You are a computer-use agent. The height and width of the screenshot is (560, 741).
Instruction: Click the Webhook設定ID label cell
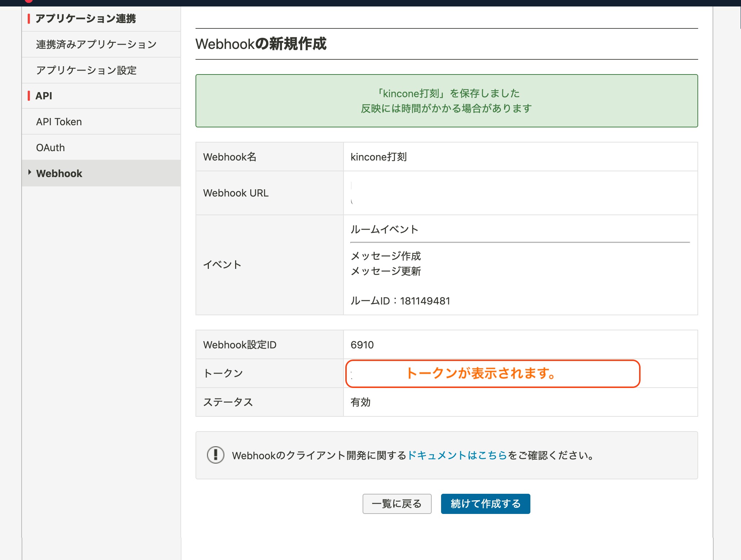pos(270,344)
